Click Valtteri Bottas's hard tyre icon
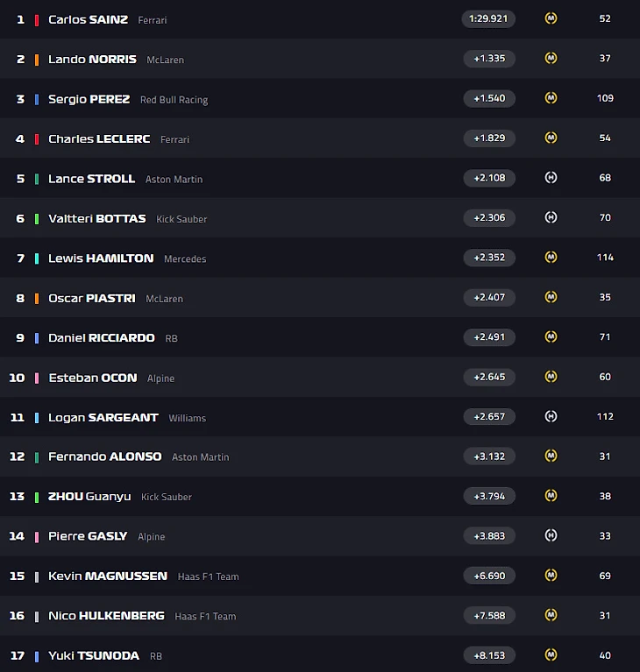Screen dimensions: 640x672 551,217
